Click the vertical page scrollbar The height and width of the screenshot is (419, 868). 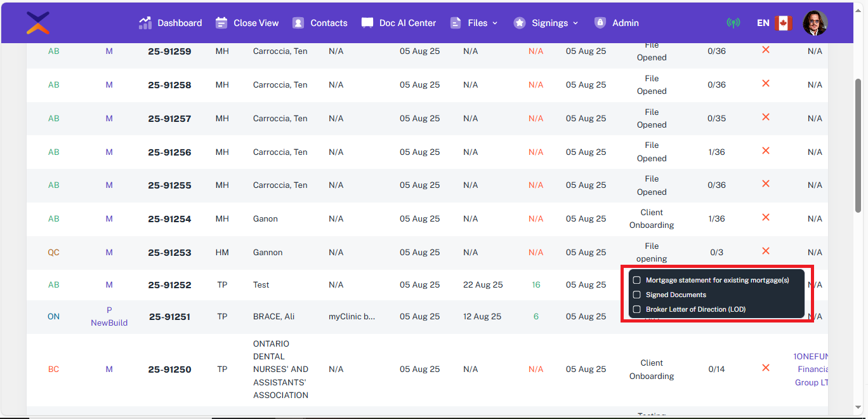pyautogui.click(x=858, y=146)
